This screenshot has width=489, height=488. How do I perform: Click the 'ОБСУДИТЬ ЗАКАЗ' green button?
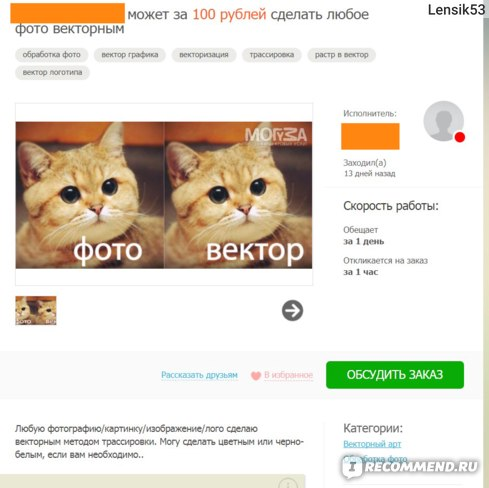395,375
